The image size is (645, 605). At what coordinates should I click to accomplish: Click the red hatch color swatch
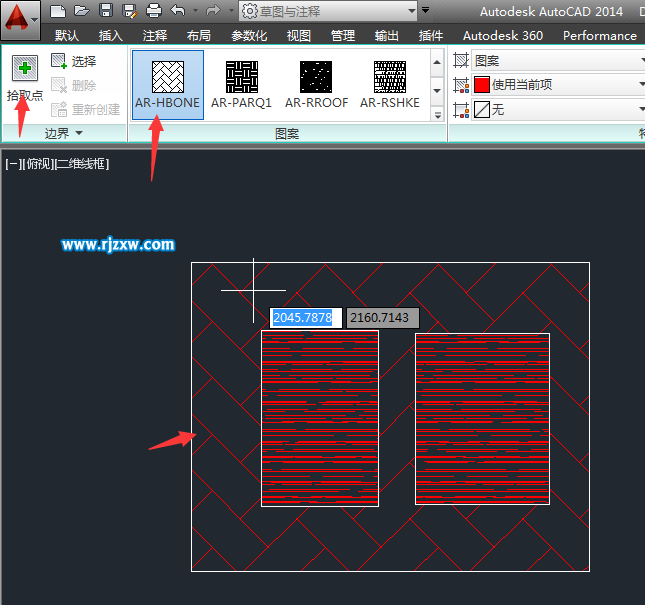pyautogui.click(x=482, y=85)
